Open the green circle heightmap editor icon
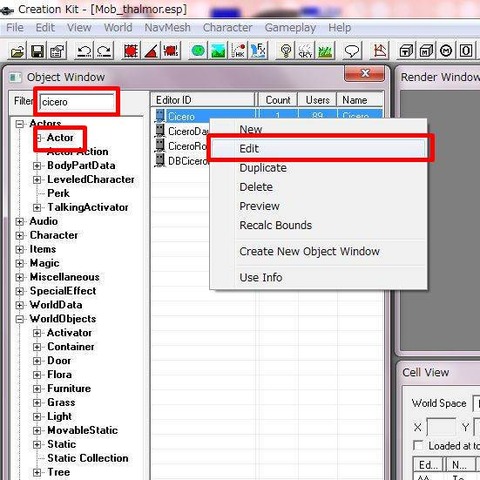Viewport: 480px width, 480px height. (x=198, y=51)
